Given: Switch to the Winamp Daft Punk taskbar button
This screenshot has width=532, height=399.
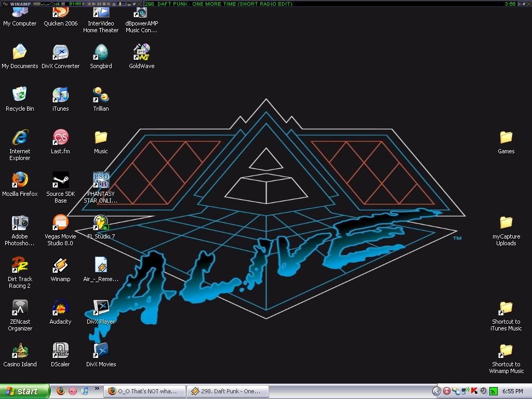Looking at the screenshot, I should tap(228, 391).
